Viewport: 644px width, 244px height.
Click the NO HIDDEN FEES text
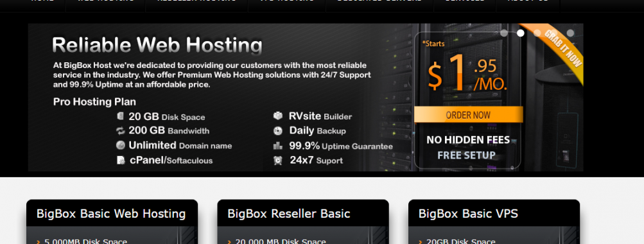pos(468,140)
